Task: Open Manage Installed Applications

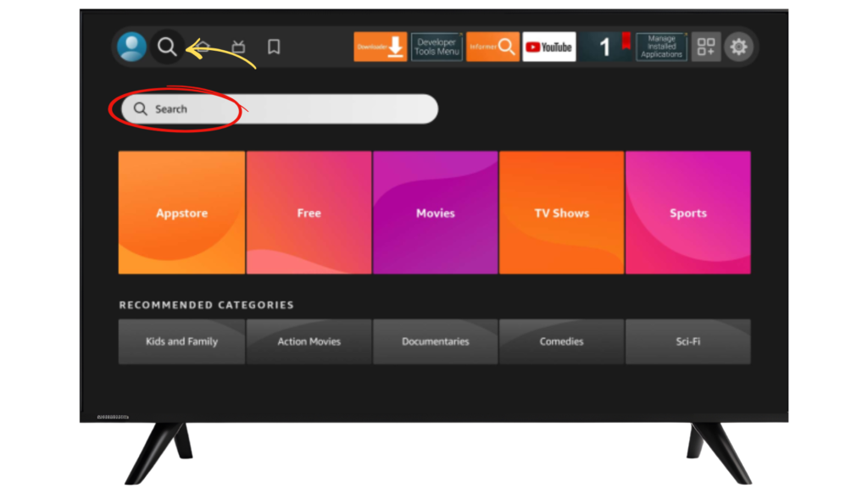Action: [660, 47]
